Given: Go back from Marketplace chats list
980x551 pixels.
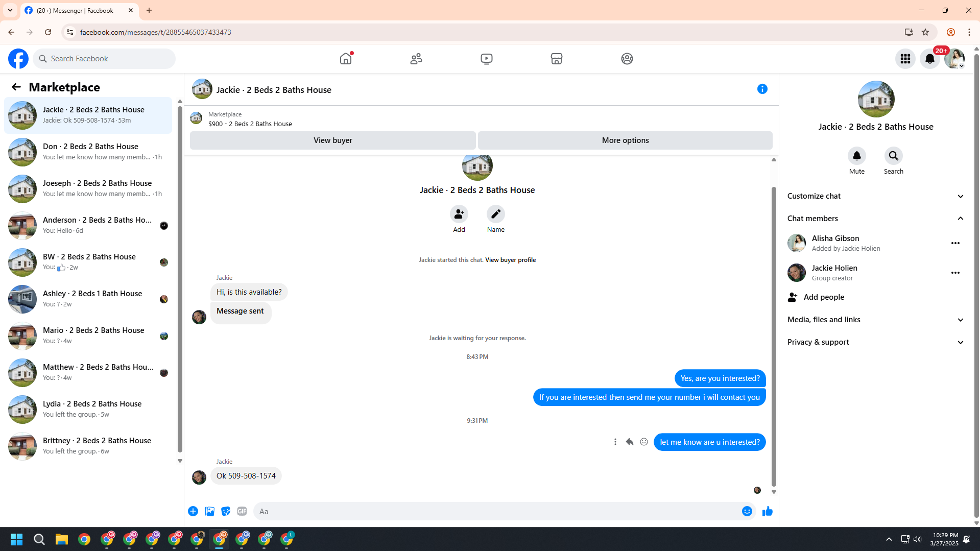Looking at the screenshot, I should (x=16, y=87).
